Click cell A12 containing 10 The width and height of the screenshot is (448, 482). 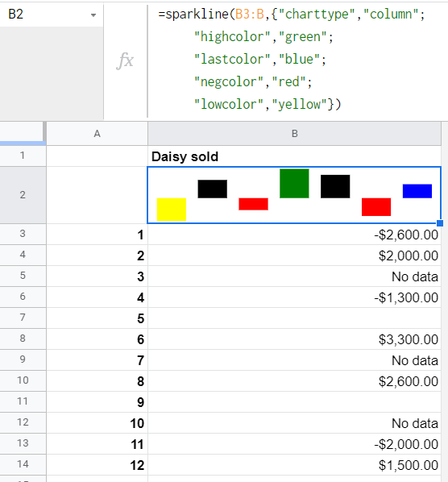pos(97,423)
